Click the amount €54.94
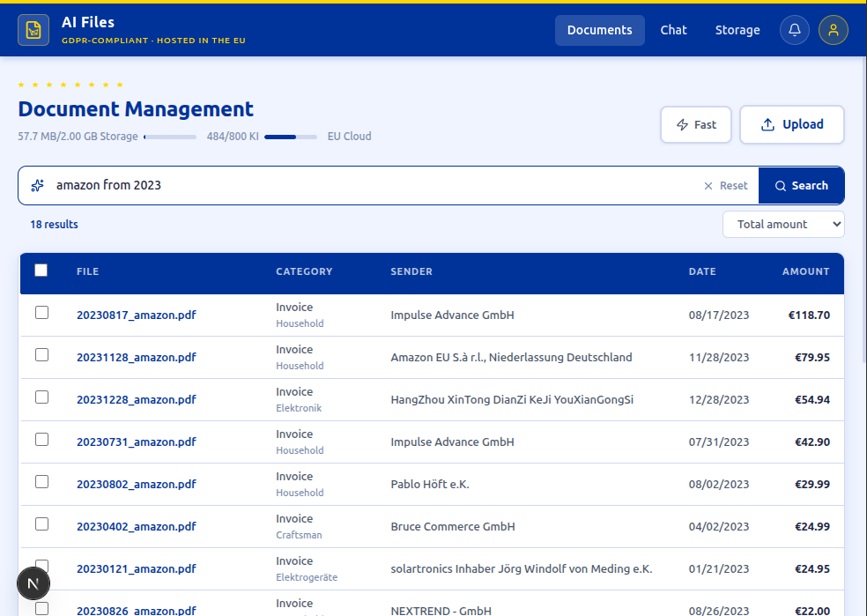This screenshot has height=616, width=867. (x=812, y=399)
